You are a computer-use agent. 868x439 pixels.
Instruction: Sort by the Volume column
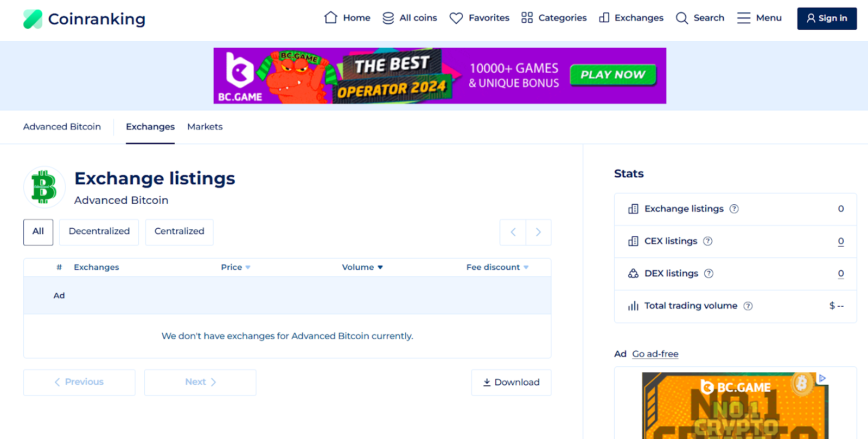click(x=362, y=267)
